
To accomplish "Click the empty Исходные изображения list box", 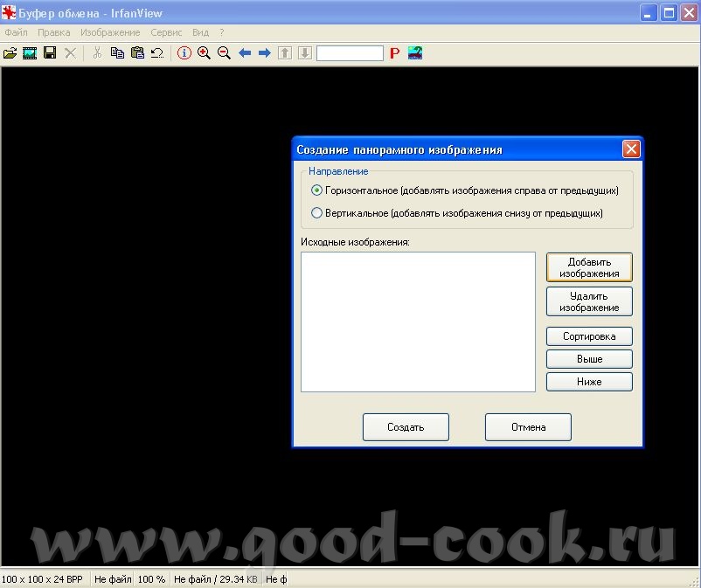I will [x=418, y=322].
